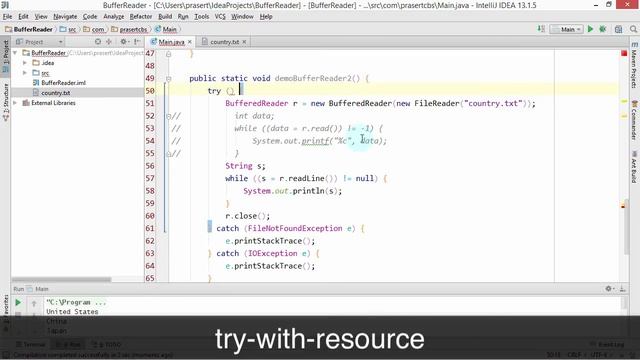Open the Commander side tab
The height and width of the screenshot is (360, 640).
[x=634, y=121]
